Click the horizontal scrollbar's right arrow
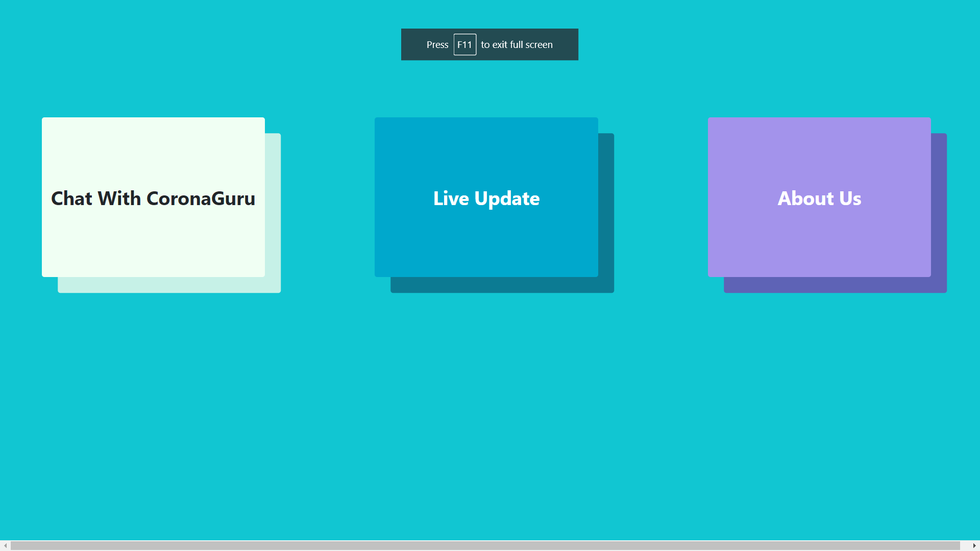 (974, 545)
